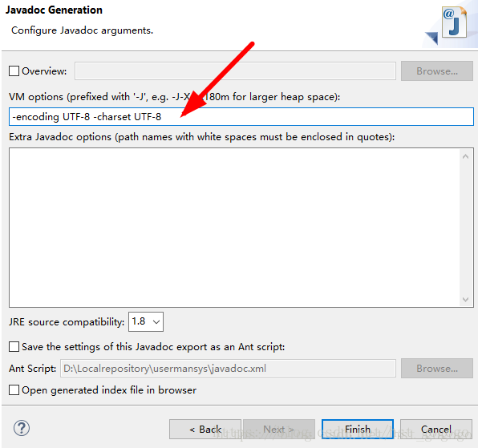
Task: Click inside Extra Javadoc options text area
Action: point(234,228)
